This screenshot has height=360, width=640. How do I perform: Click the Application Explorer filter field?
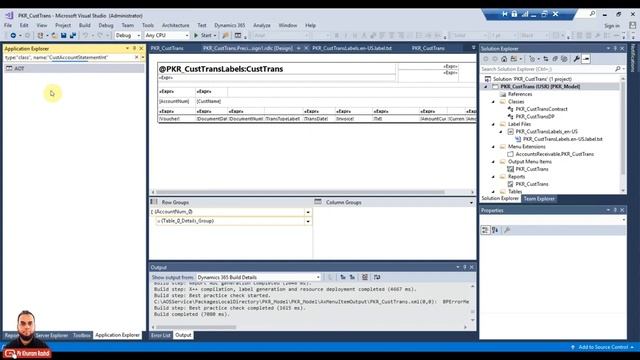69,58
